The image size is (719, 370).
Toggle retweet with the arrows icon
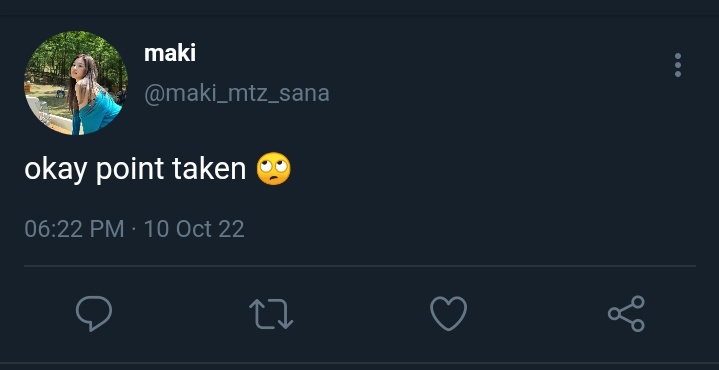click(271, 314)
